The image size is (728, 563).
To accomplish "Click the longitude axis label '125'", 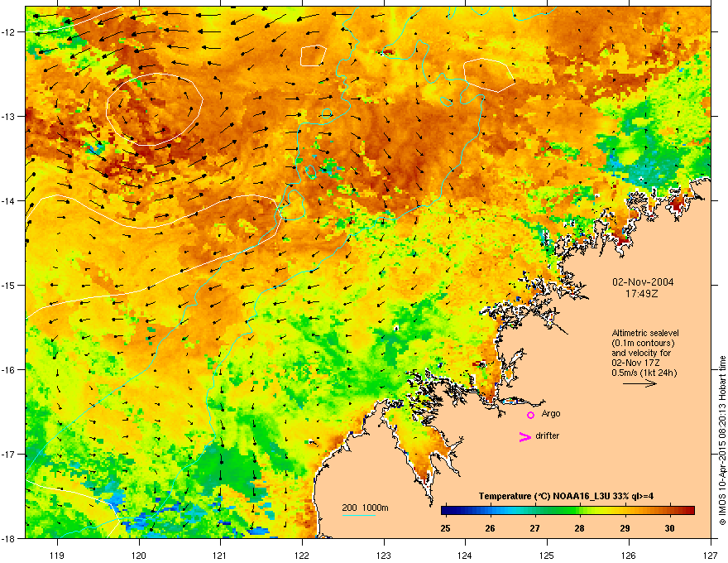I will (x=547, y=555).
